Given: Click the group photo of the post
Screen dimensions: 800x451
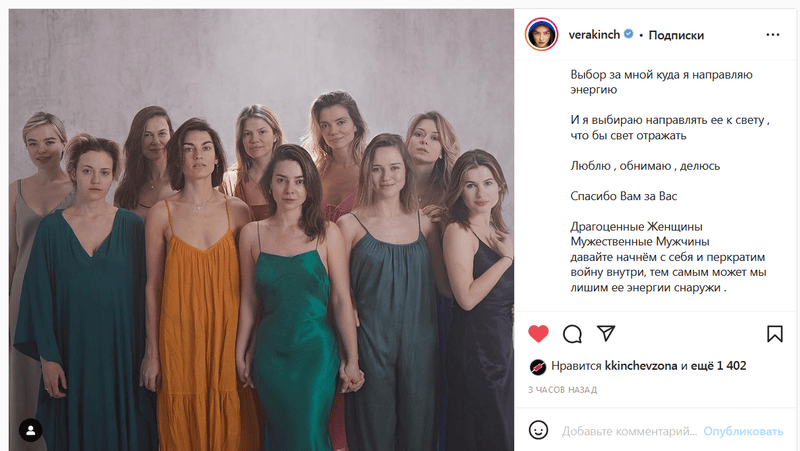Looking at the screenshot, I should point(260,230).
